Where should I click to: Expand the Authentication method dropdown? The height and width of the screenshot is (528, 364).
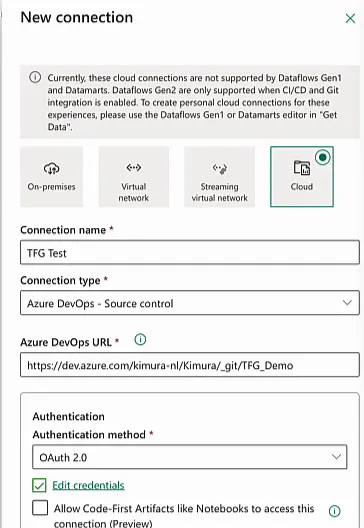(x=190, y=457)
